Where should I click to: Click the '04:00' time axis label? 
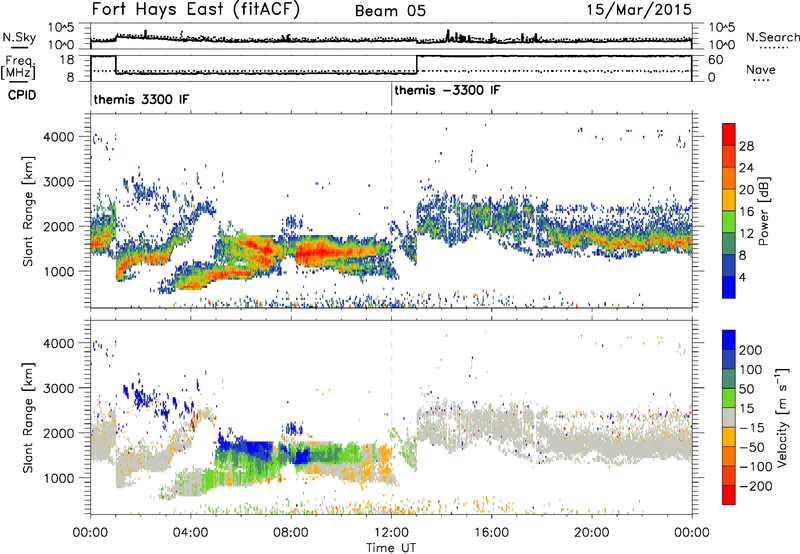pyautogui.click(x=190, y=533)
